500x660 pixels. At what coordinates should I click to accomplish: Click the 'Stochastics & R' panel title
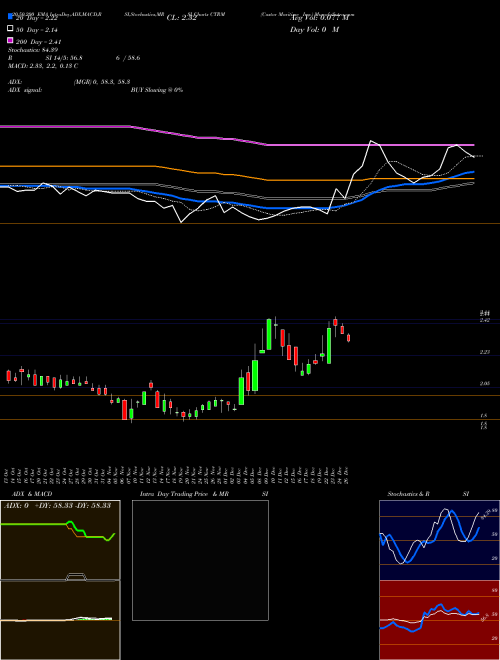[408, 494]
